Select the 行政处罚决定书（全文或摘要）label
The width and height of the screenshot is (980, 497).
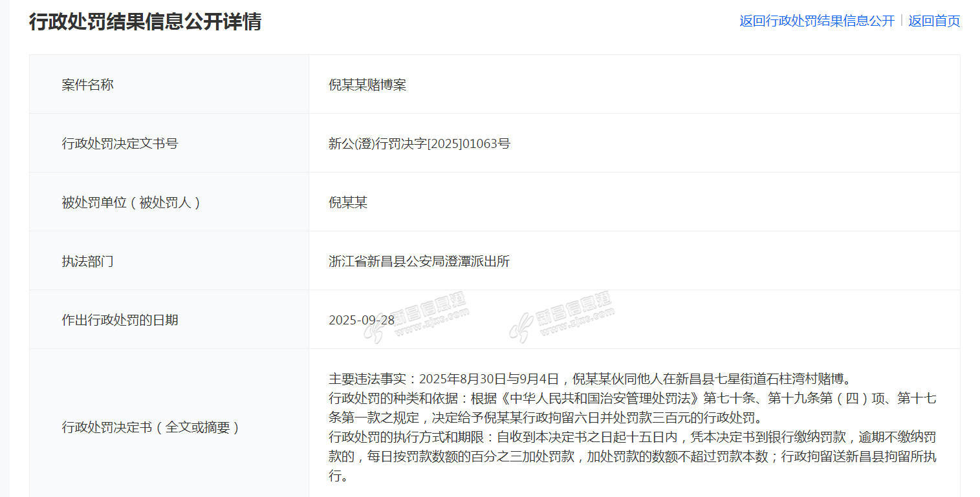pyautogui.click(x=152, y=427)
